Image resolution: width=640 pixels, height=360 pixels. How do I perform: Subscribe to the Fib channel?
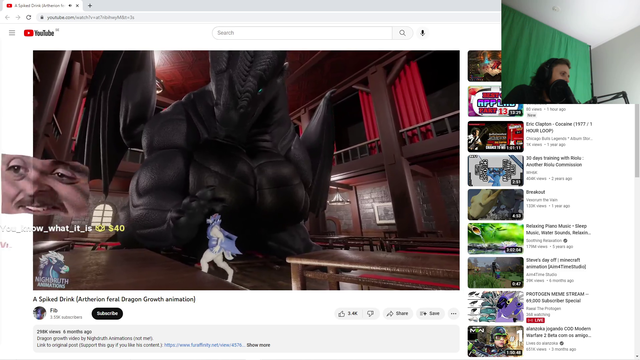pyautogui.click(x=107, y=313)
